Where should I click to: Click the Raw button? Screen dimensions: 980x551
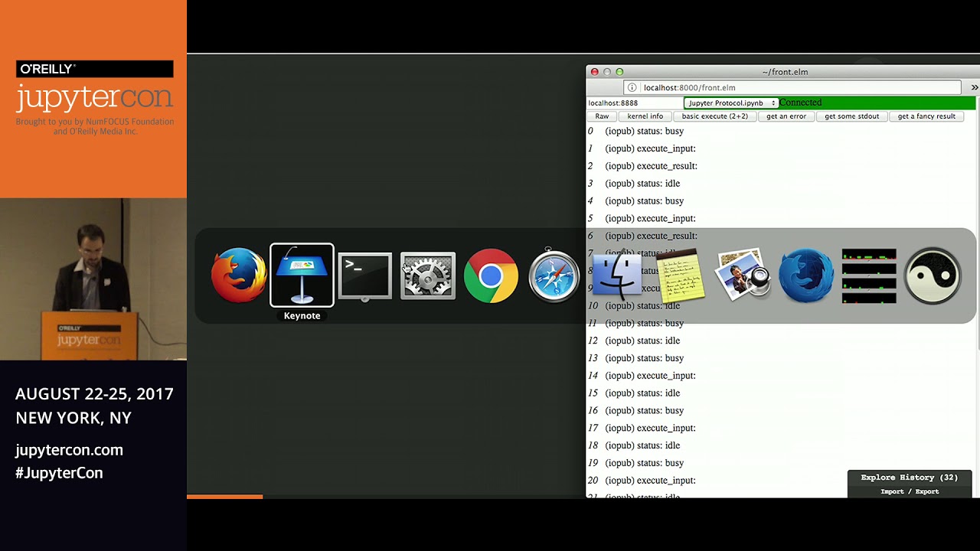click(x=602, y=116)
